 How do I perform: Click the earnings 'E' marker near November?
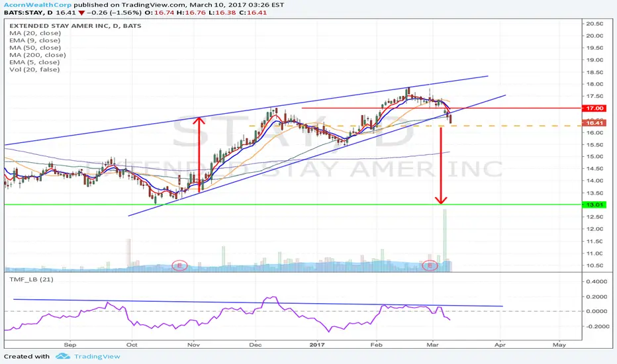click(x=180, y=265)
